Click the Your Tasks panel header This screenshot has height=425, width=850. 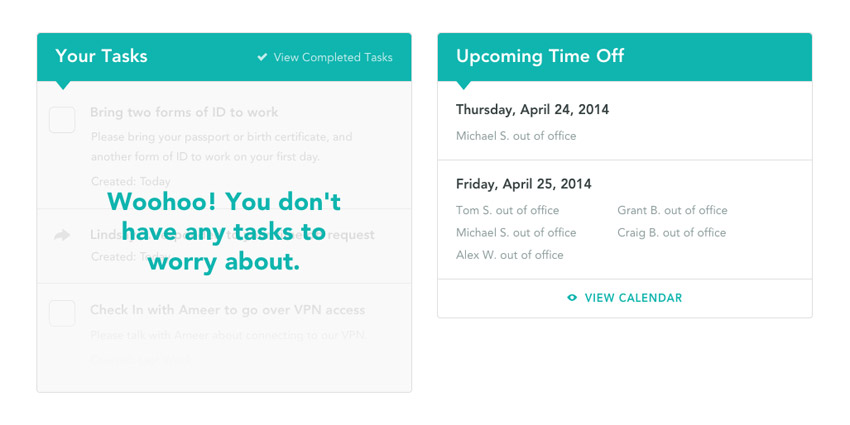point(102,56)
